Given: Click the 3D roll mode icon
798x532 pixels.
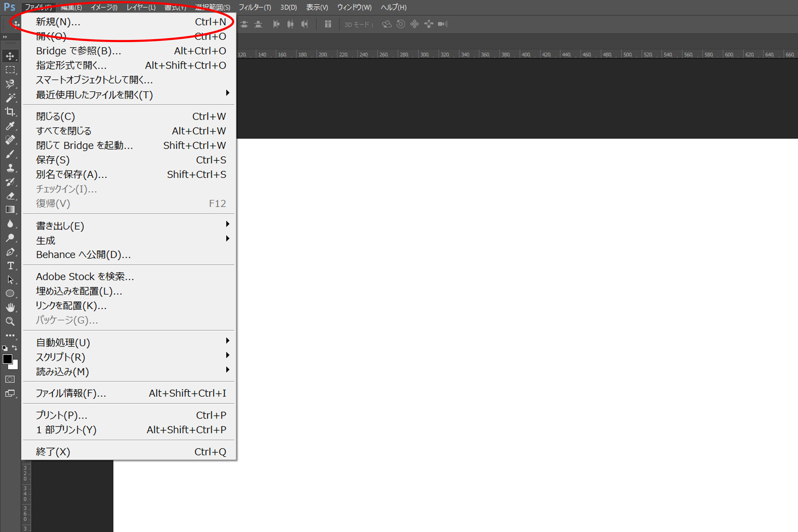Looking at the screenshot, I should (401, 24).
